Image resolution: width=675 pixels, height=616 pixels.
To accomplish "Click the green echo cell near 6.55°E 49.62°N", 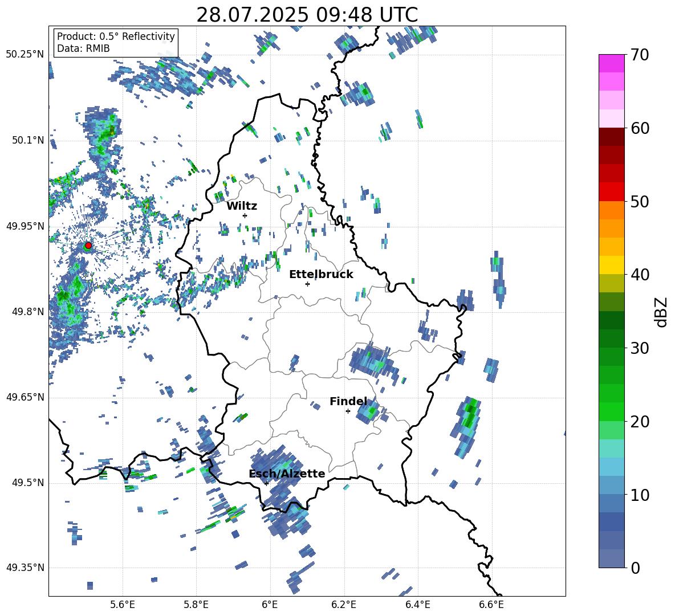I will (466, 427).
